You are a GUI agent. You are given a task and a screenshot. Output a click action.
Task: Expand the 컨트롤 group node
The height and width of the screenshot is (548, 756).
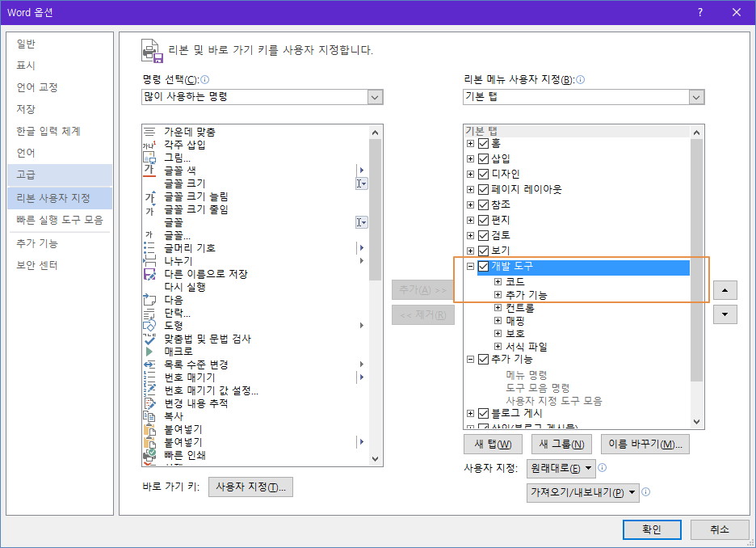(498, 308)
